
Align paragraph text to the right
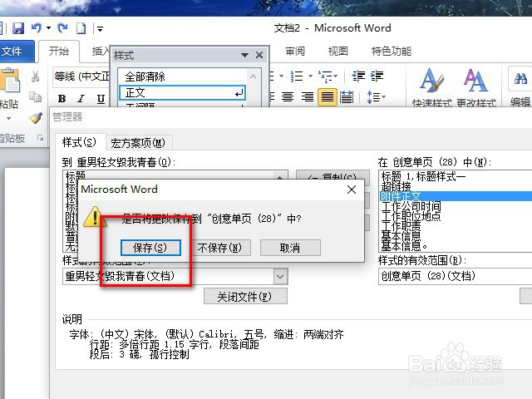(x=308, y=97)
